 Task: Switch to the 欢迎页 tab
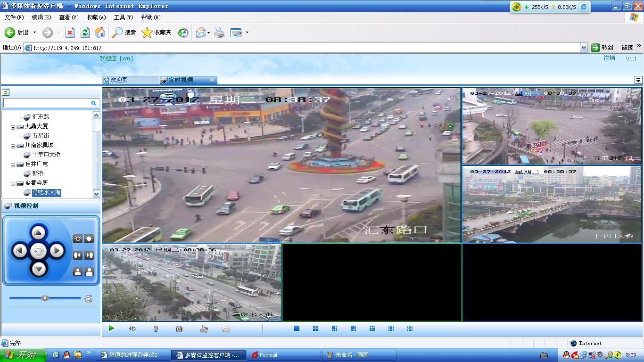(130, 80)
